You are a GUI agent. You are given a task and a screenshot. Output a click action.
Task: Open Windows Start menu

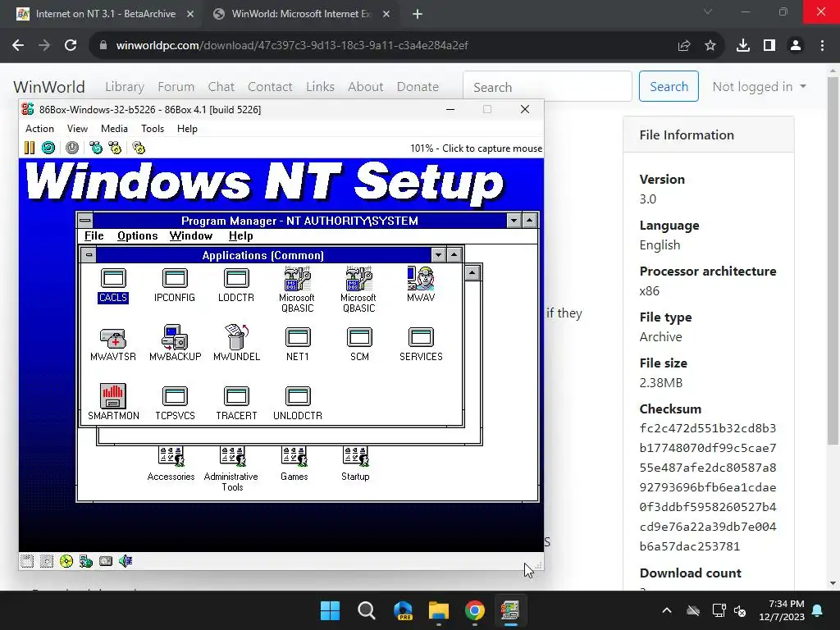pos(330,610)
